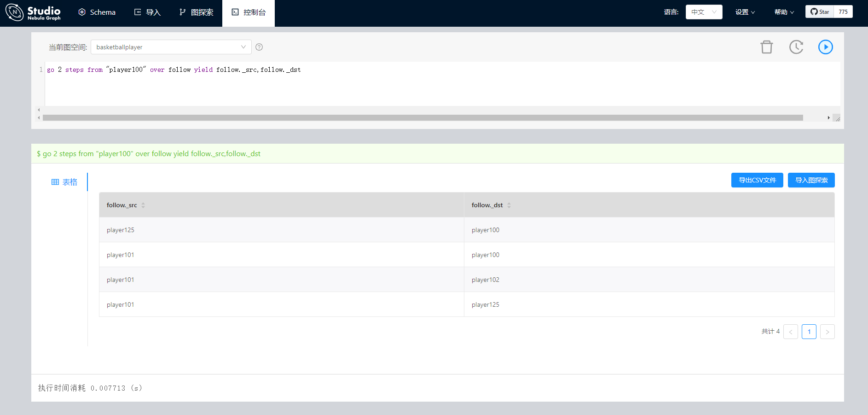Viewport: 868px width, 415px height.
Task: Click the 共计 4 total count
Action: [770, 331]
